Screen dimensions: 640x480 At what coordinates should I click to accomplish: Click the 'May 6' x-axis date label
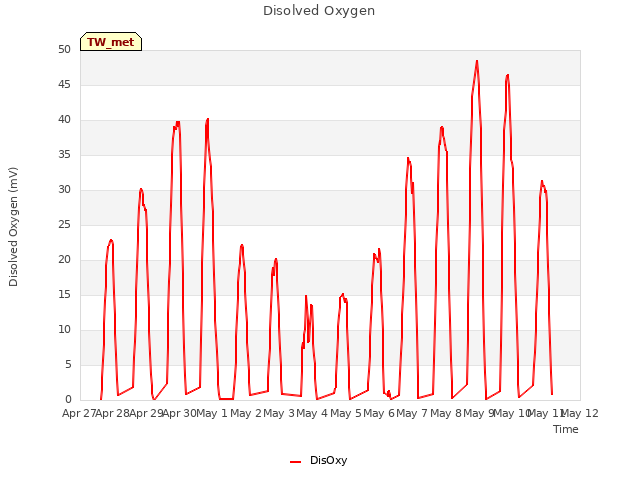click(x=379, y=413)
